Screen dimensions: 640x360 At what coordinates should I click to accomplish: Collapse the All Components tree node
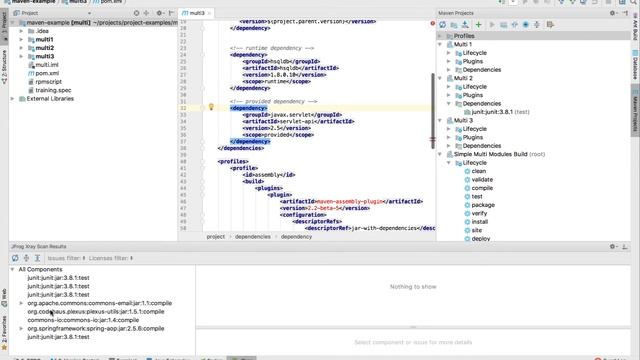(x=12, y=269)
